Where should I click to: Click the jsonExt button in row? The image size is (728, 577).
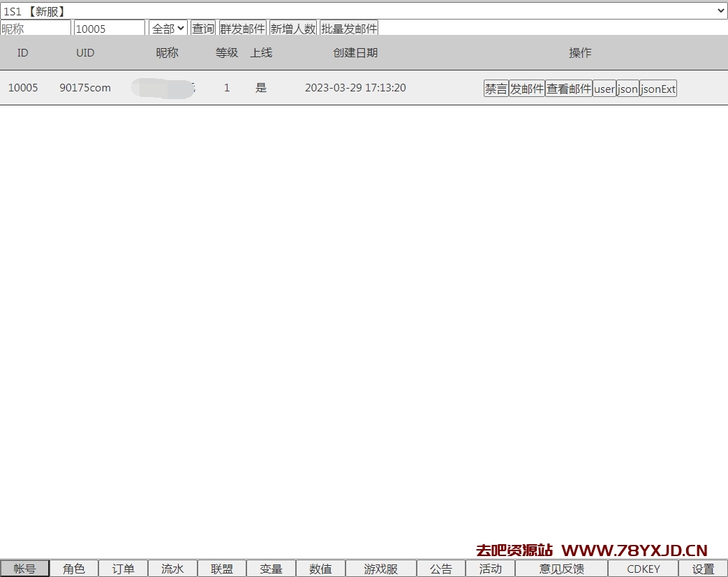click(658, 89)
